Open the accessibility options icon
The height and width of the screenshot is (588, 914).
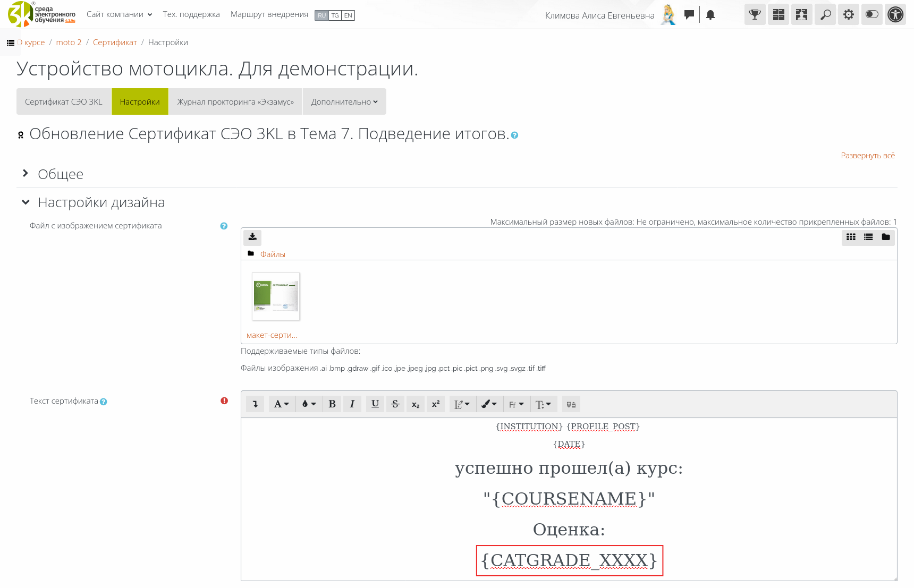coord(895,15)
